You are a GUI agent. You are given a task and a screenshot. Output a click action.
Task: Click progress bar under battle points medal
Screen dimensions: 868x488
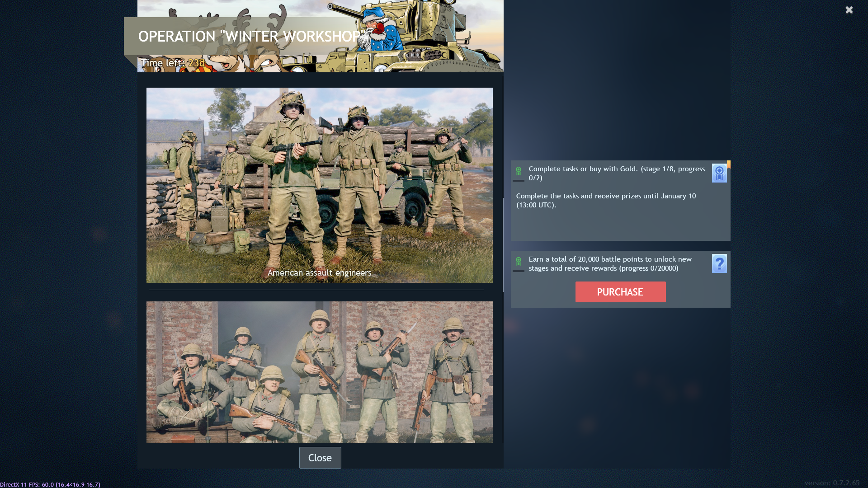coord(519,271)
